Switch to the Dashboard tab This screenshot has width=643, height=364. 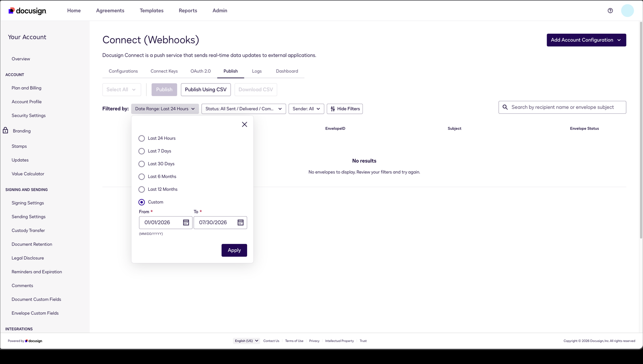point(287,71)
